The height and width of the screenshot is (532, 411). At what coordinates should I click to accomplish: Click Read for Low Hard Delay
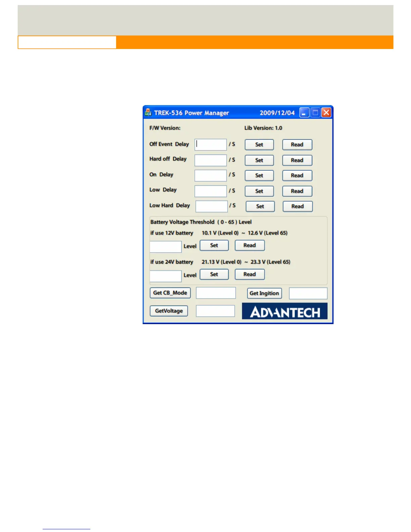[298, 207]
